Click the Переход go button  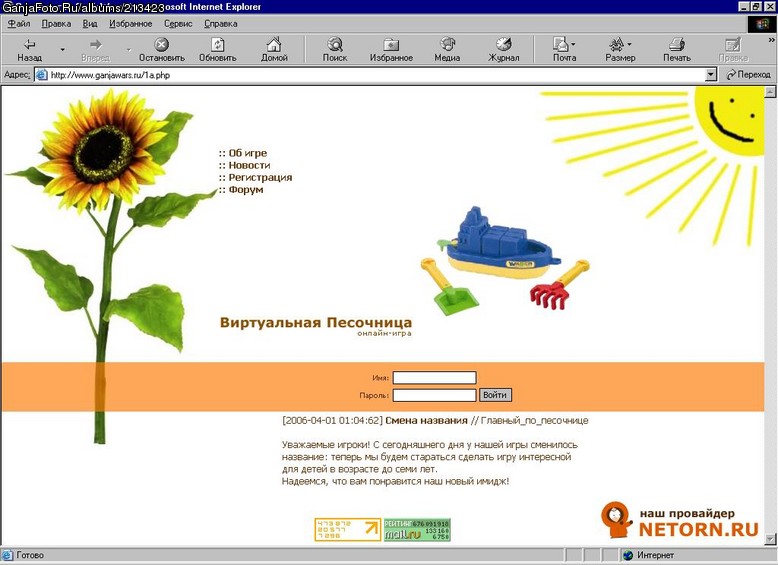click(x=748, y=75)
